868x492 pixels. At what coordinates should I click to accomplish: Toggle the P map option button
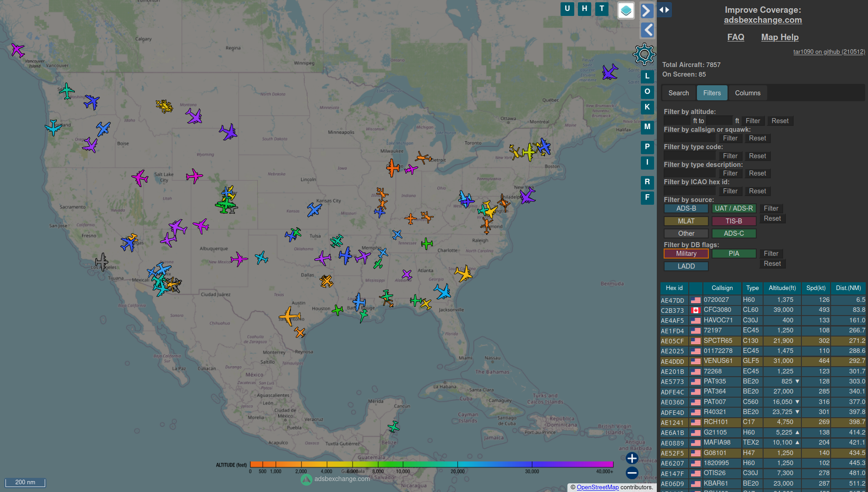(x=647, y=147)
